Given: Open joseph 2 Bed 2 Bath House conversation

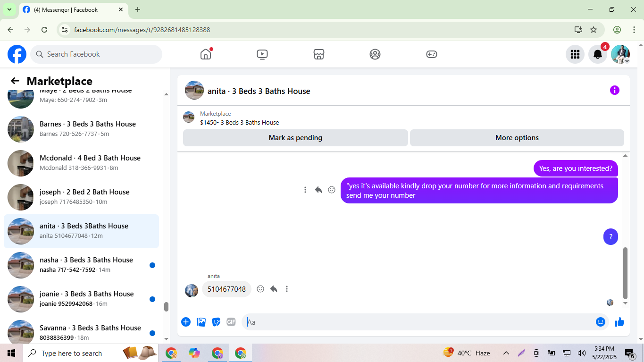Looking at the screenshot, I should tap(81, 197).
